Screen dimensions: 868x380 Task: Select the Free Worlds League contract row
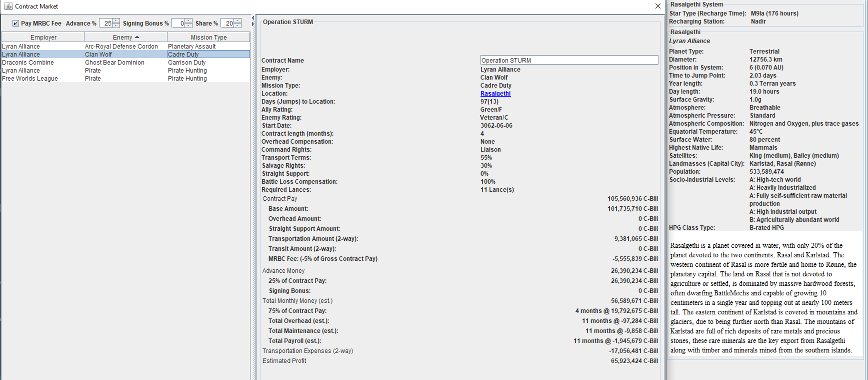pos(125,78)
